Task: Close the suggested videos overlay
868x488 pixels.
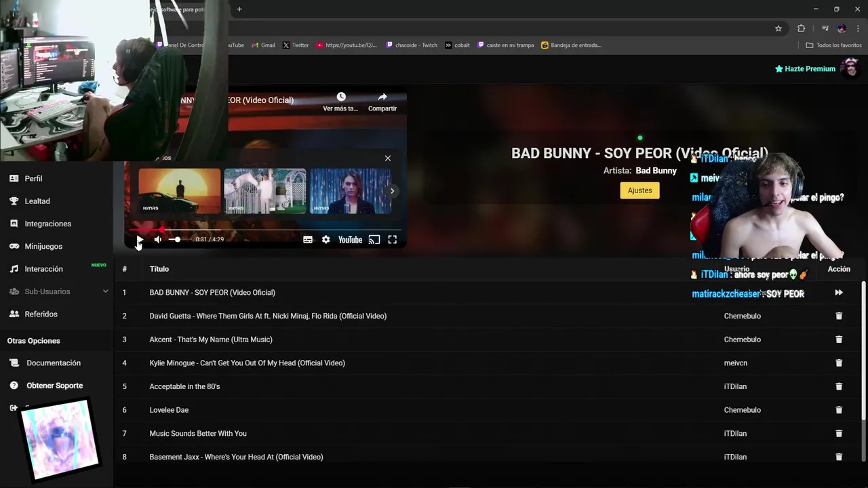Action: pos(388,158)
